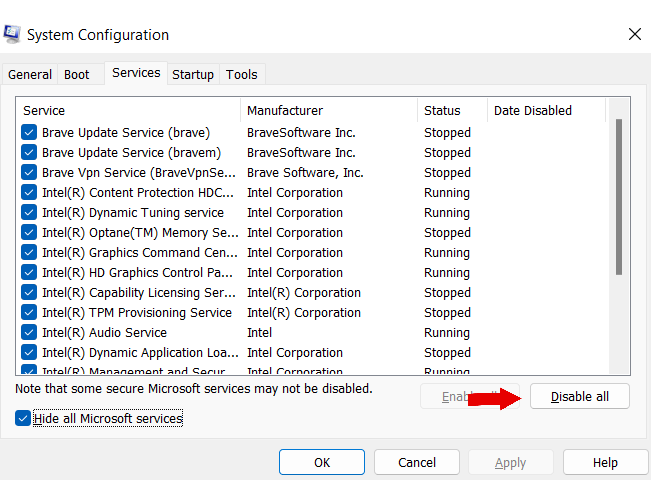Go to the Startup tab

[x=193, y=75]
